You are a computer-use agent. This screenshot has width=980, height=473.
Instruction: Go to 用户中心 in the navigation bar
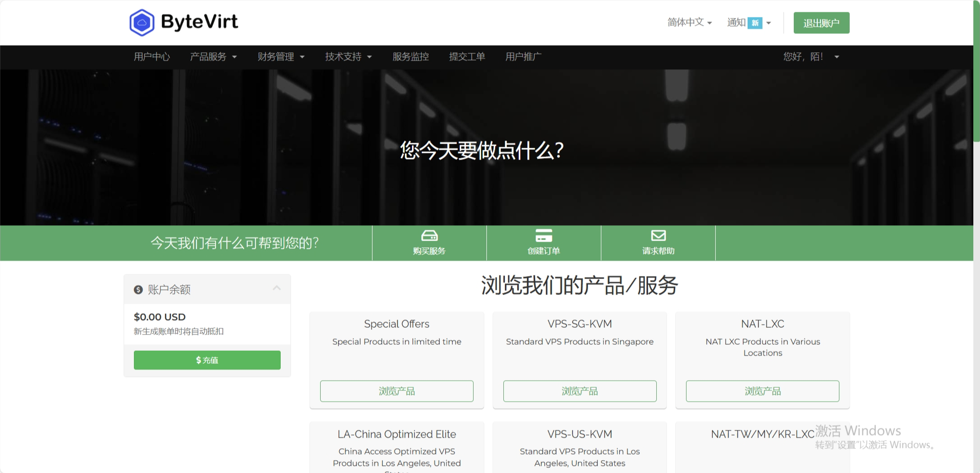152,57
